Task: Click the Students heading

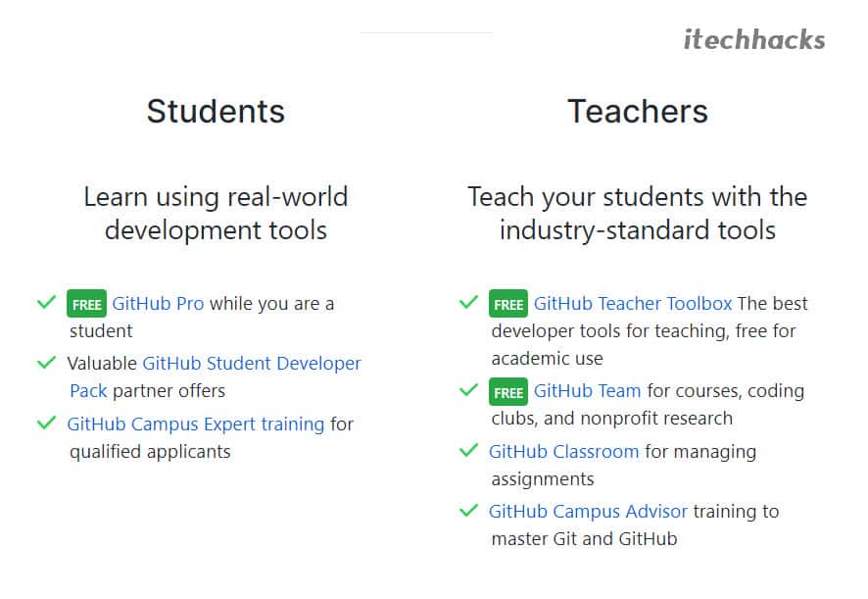Action: click(216, 112)
